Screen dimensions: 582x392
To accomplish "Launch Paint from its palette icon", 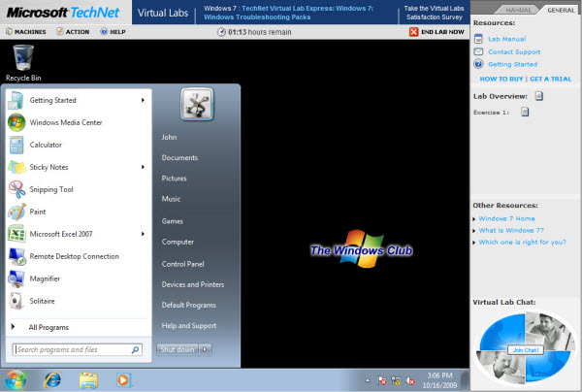I will [17, 212].
